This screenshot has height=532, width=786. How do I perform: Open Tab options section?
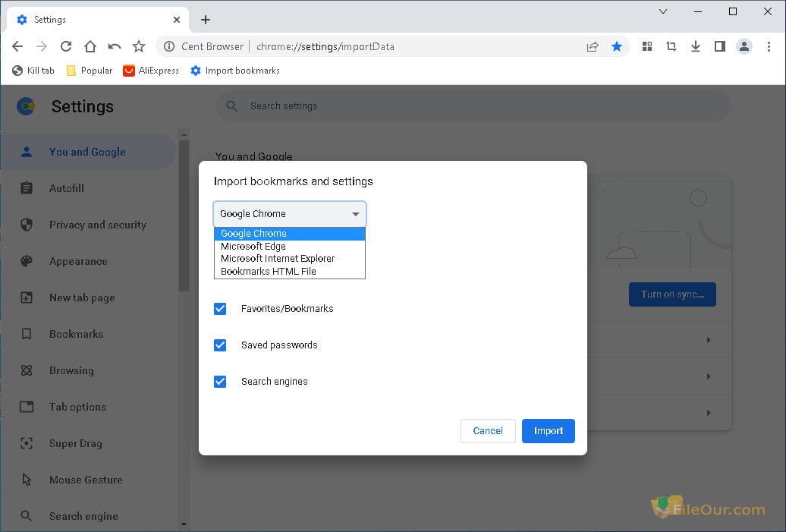(88, 407)
